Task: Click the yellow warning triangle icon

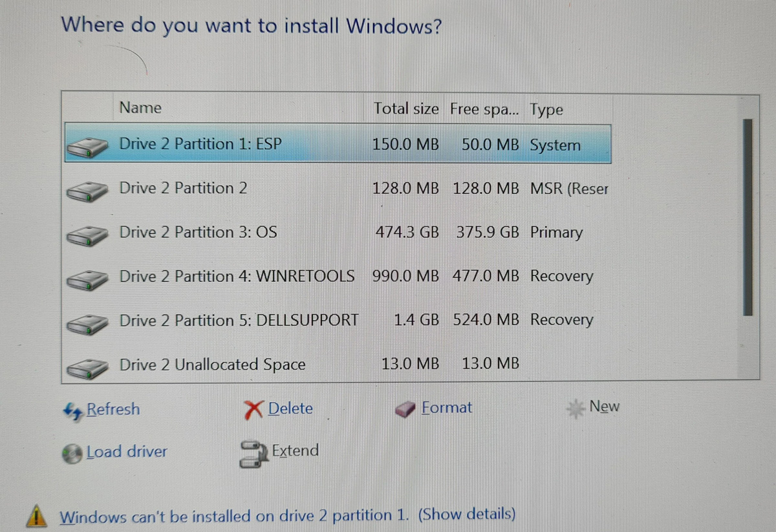Action: [37, 515]
